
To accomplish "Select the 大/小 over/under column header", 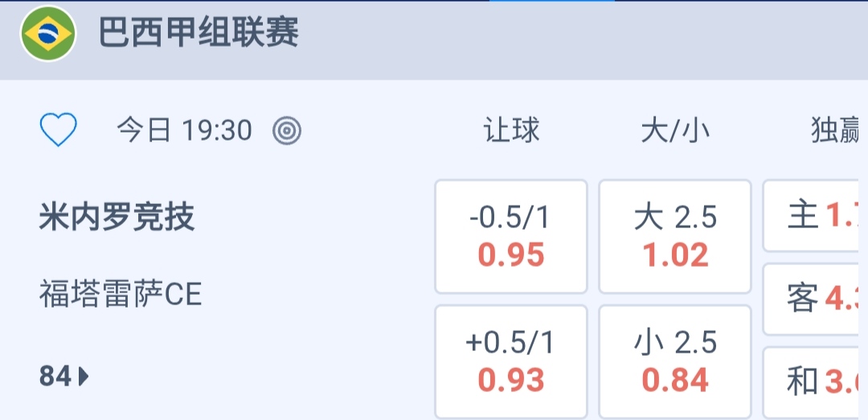I will point(675,130).
